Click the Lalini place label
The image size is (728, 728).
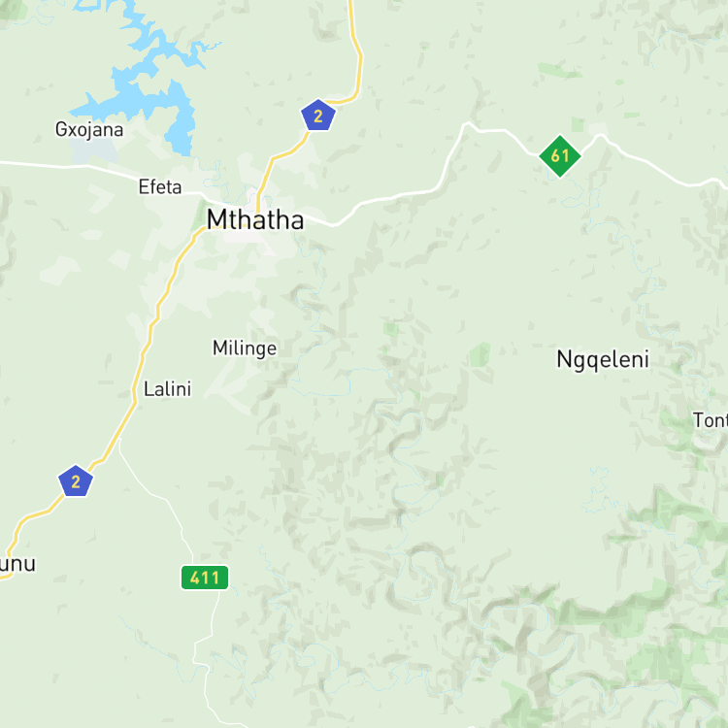point(167,389)
